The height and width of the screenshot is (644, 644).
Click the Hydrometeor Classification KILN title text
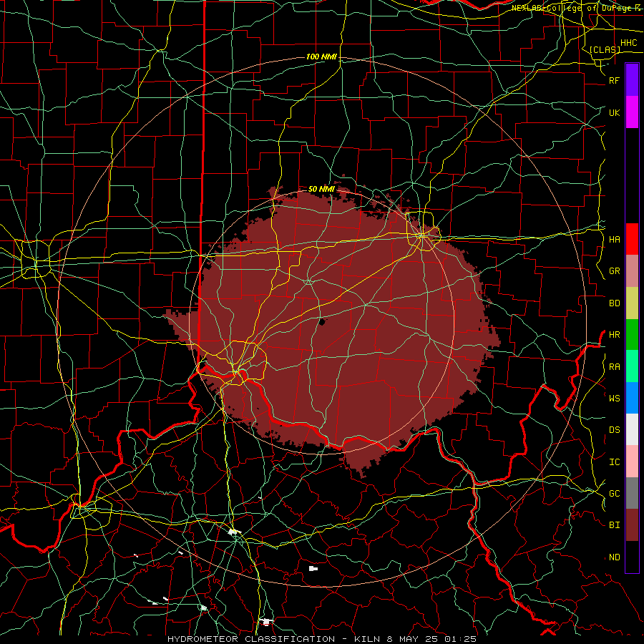[x=322, y=639]
